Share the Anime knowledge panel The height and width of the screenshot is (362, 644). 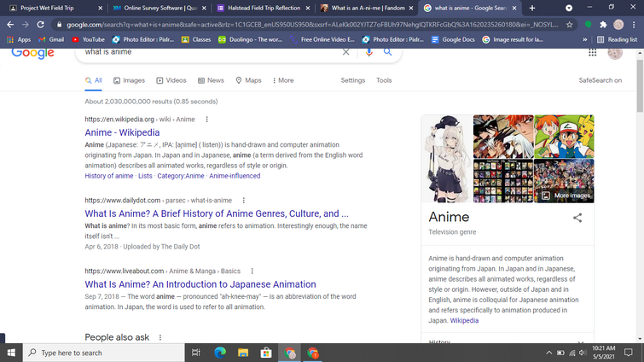(577, 218)
